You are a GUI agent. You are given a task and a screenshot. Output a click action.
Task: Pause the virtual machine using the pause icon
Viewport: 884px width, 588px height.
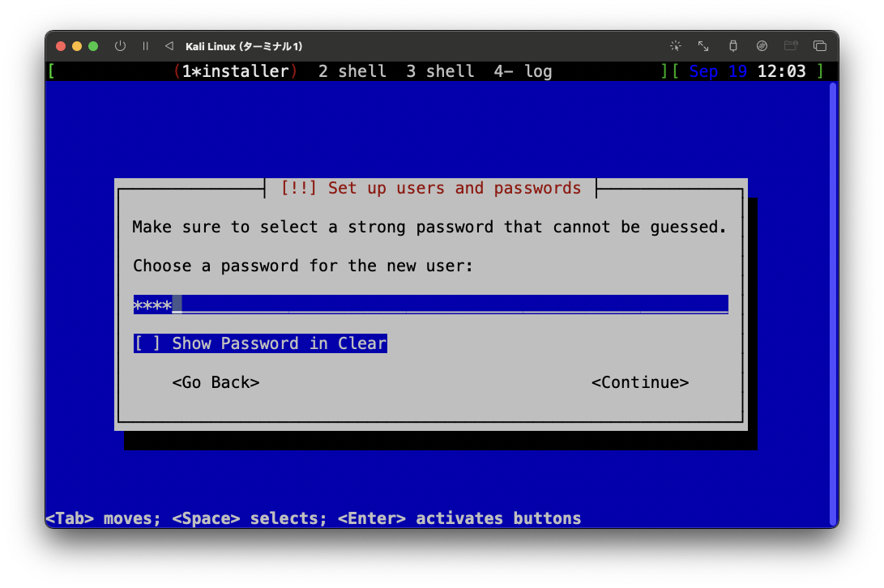coord(145,46)
